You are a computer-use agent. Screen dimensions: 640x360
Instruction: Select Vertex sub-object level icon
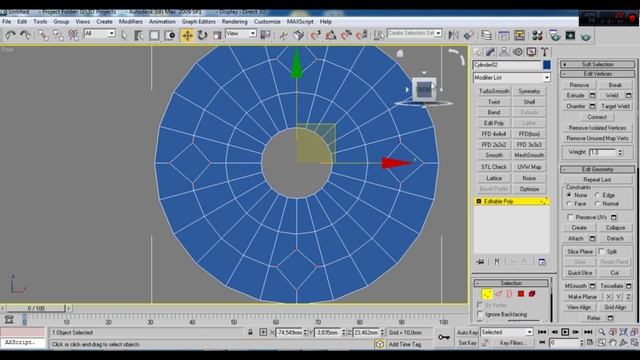pyautogui.click(x=487, y=294)
